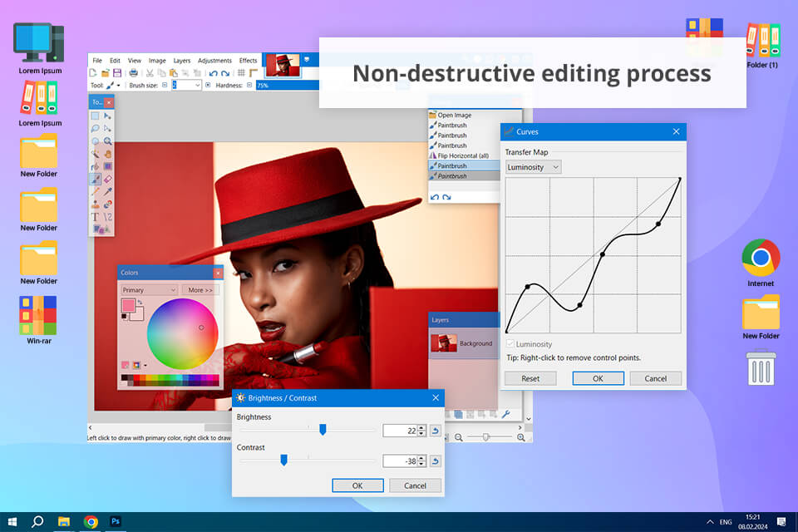
Task: Select the Zoom magnifier tool
Action: coord(107,141)
